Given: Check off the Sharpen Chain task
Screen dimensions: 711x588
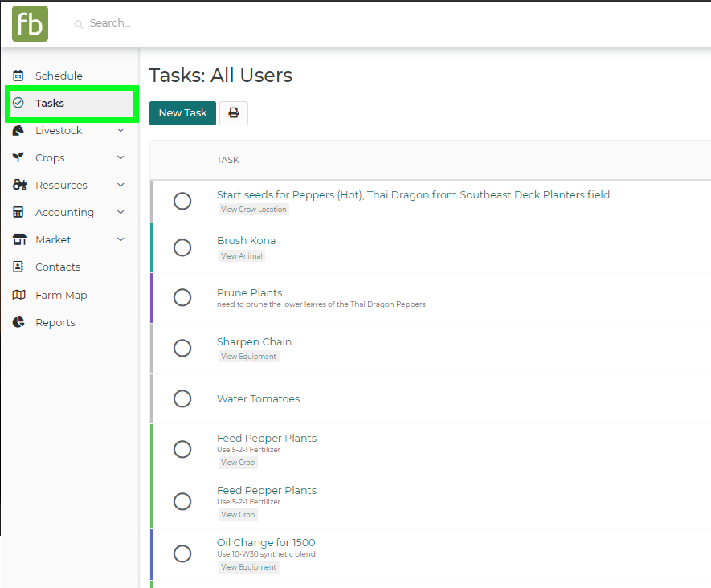Looking at the screenshot, I should 182,348.
